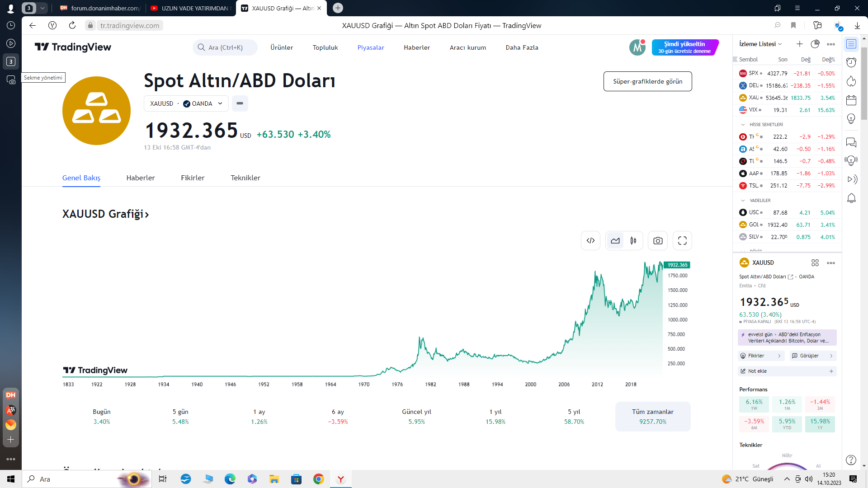
Task: Select the Bugün time range
Action: click(x=102, y=417)
